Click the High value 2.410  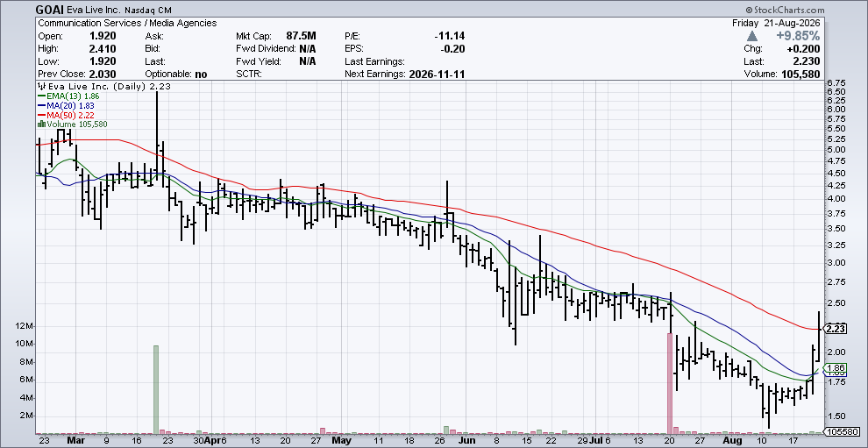point(103,49)
